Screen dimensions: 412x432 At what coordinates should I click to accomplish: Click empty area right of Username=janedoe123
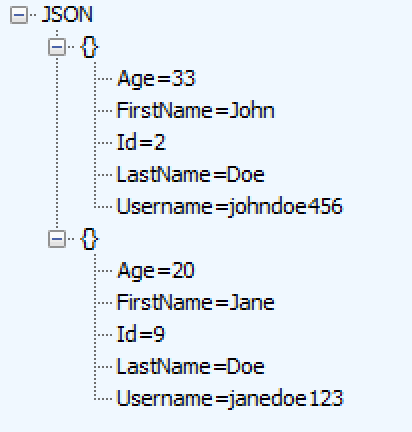[x=377, y=398]
